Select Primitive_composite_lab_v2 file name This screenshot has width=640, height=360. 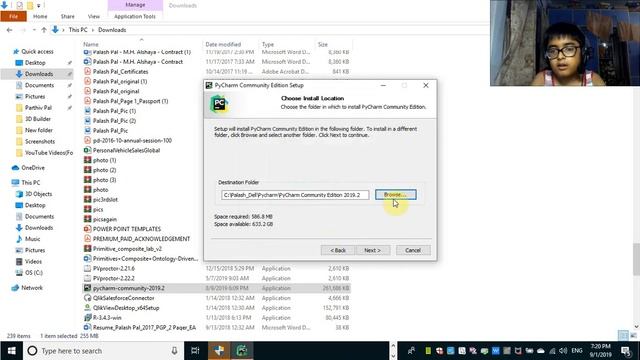coord(127,249)
